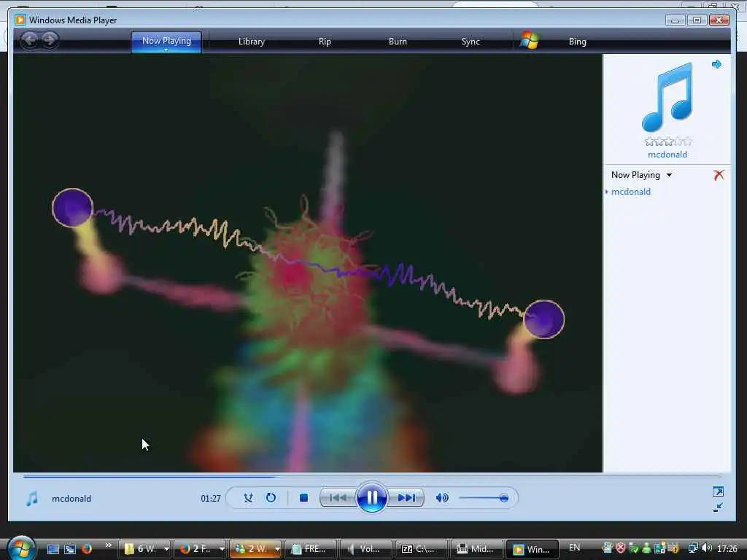Skip to the previous track

pyautogui.click(x=338, y=498)
